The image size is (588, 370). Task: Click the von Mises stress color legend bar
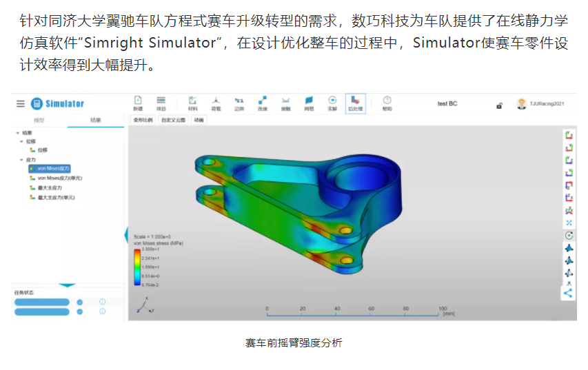pyautogui.click(x=137, y=267)
